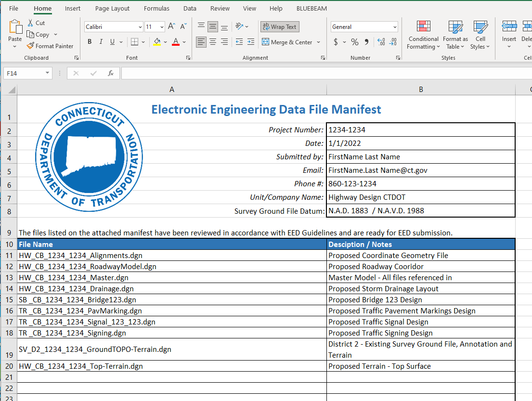Image resolution: width=532 pixels, height=401 pixels.
Task: Open the Name Box dropdown arrow
Action: pyautogui.click(x=47, y=73)
